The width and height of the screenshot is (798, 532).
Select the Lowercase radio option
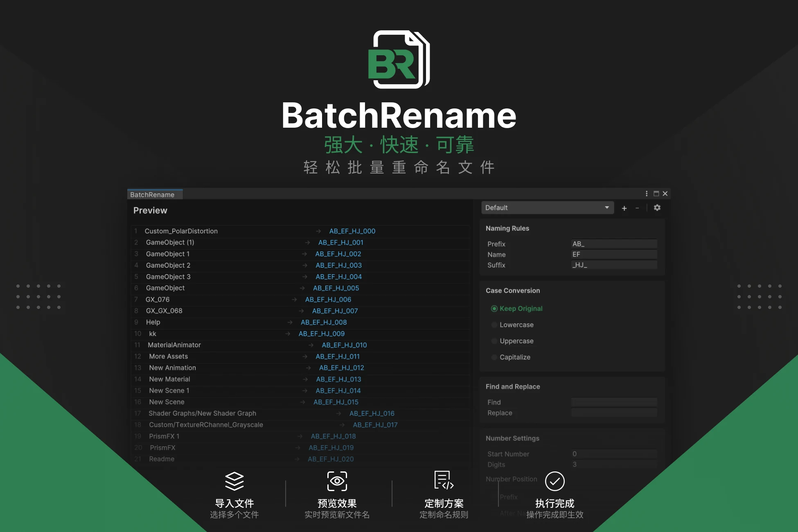tap(494, 325)
